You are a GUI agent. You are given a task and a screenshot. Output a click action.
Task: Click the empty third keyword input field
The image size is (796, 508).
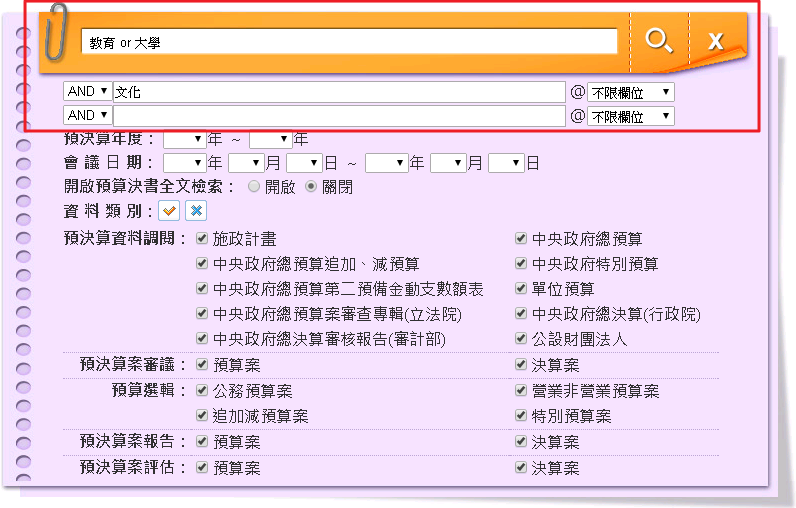click(339, 116)
